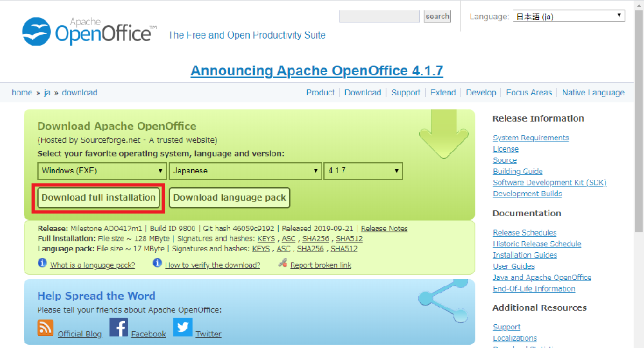Viewport: 644px width, 348px height.
Task: Open the Focus Areas menu item
Action: [x=529, y=93]
